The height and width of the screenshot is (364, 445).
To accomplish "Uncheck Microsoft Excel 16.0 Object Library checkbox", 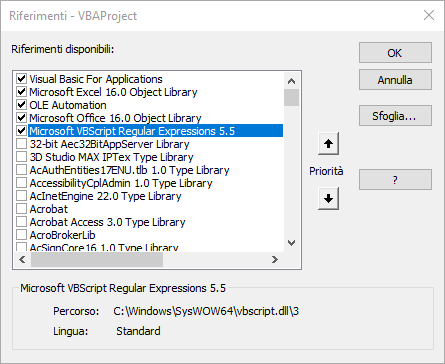I will (21, 92).
